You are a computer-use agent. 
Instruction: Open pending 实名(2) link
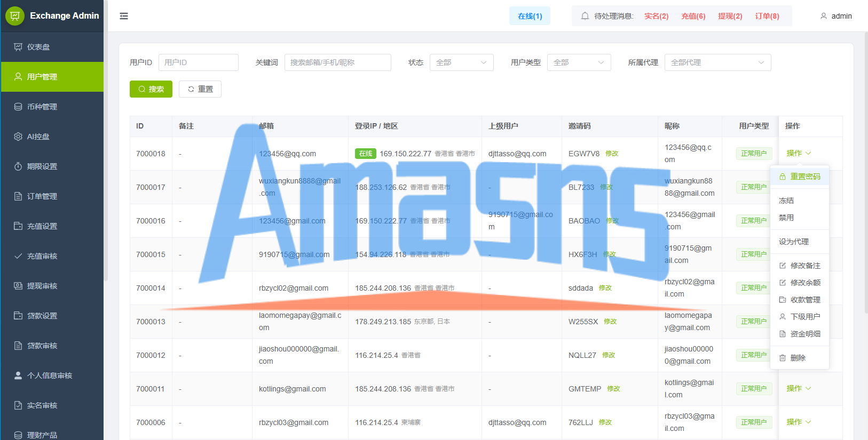pyautogui.click(x=656, y=16)
